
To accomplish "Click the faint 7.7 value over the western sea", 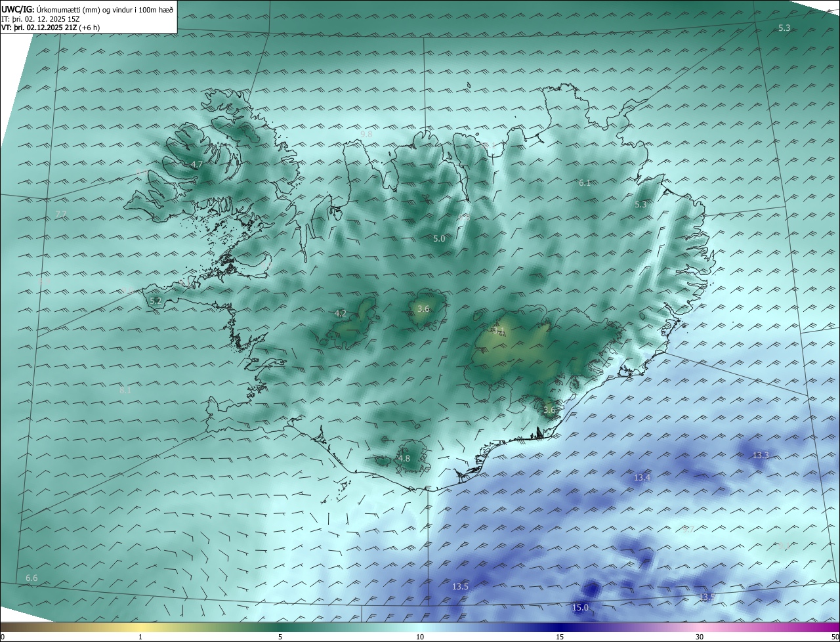I will (61, 215).
